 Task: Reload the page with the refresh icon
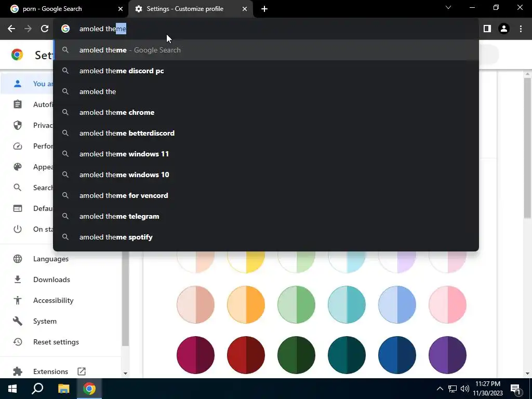pos(45,29)
